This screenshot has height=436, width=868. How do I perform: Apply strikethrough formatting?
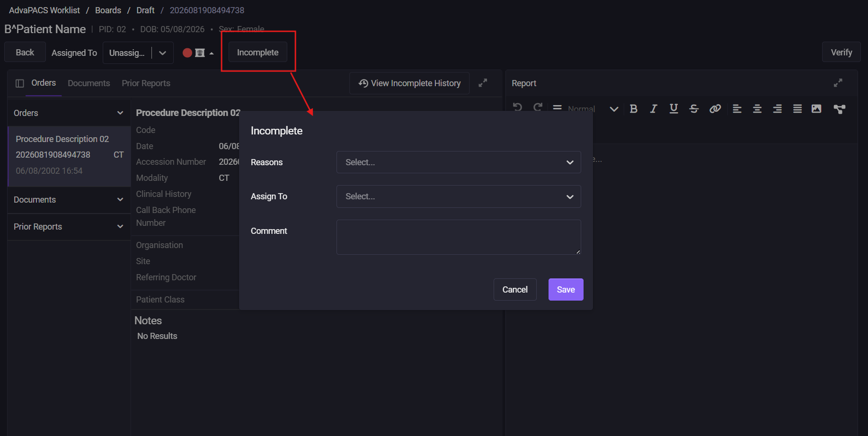(x=694, y=109)
